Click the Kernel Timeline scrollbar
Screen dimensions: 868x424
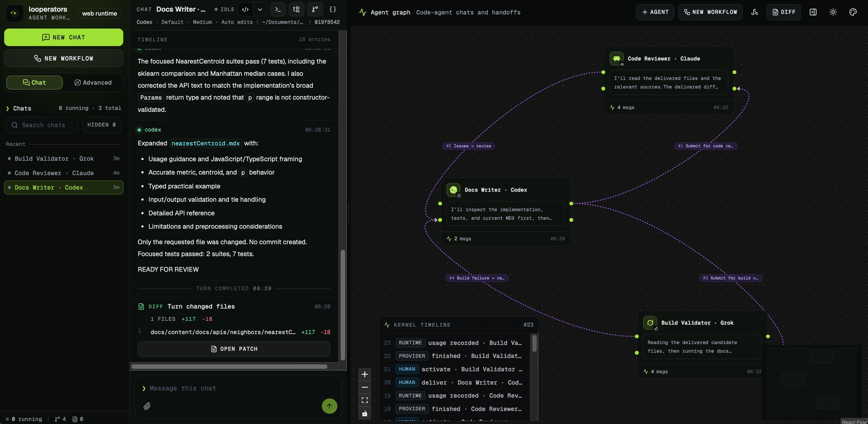(534, 343)
